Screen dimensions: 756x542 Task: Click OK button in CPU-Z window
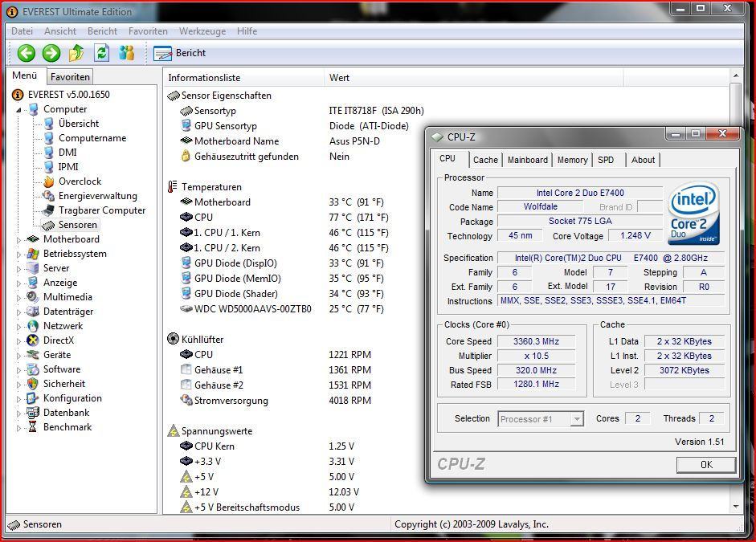[x=706, y=464]
